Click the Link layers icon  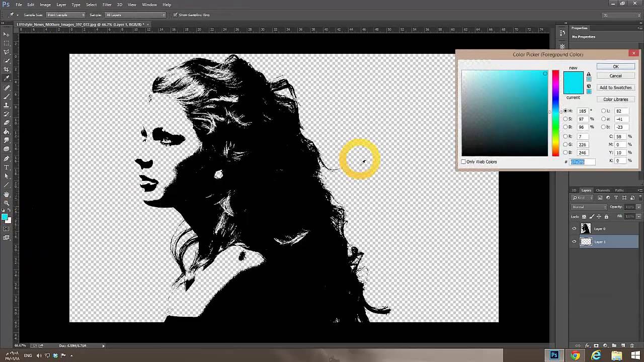(x=578, y=346)
